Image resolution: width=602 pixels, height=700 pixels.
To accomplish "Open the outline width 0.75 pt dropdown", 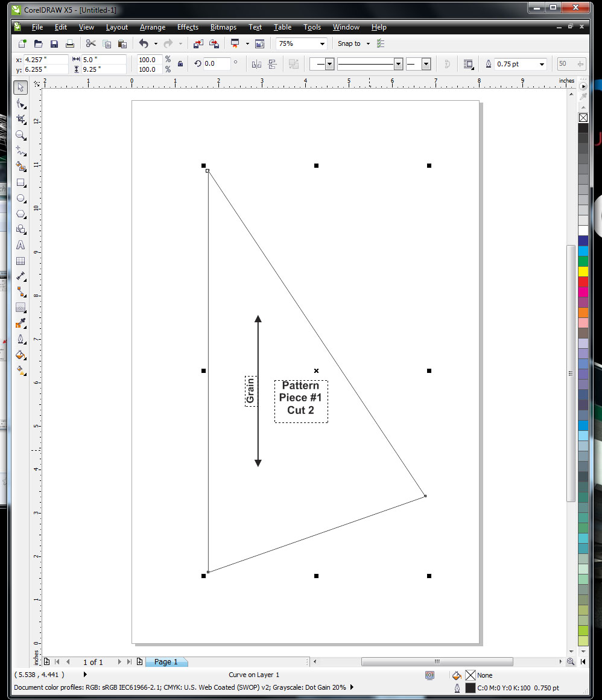I will pos(542,65).
